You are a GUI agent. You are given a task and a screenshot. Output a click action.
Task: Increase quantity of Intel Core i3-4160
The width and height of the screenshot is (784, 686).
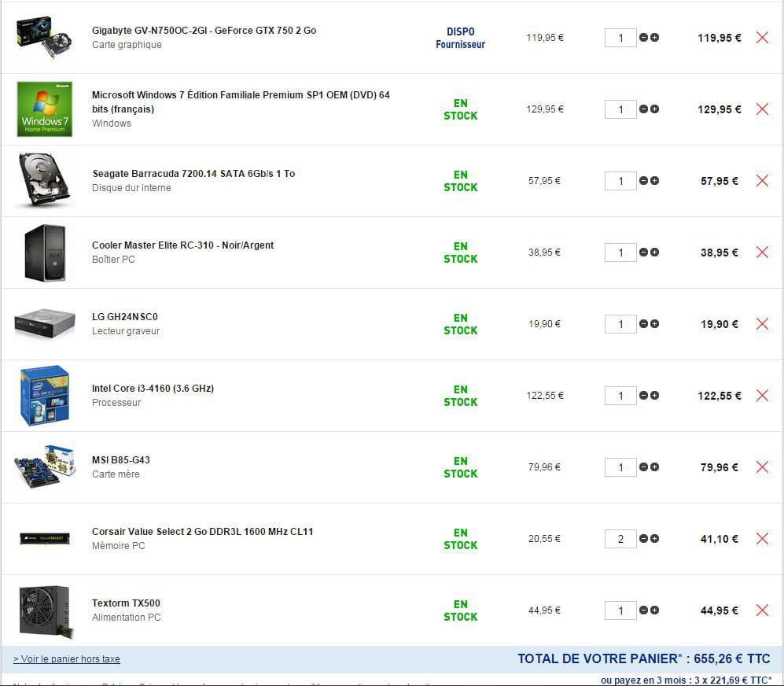pyautogui.click(x=654, y=395)
